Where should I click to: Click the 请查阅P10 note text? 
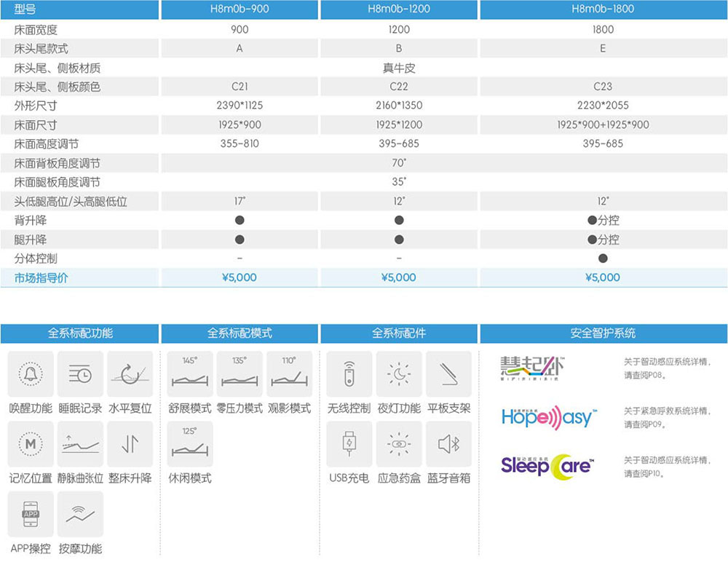645,473
